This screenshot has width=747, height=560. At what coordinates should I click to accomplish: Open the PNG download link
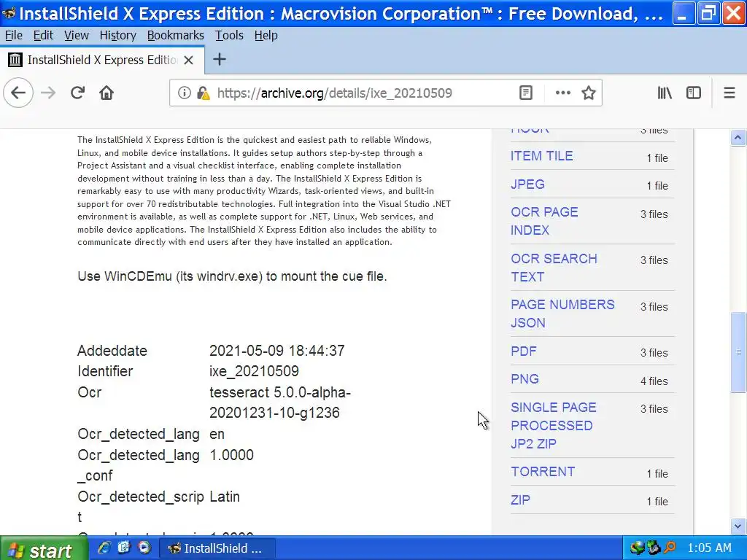point(525,379)
